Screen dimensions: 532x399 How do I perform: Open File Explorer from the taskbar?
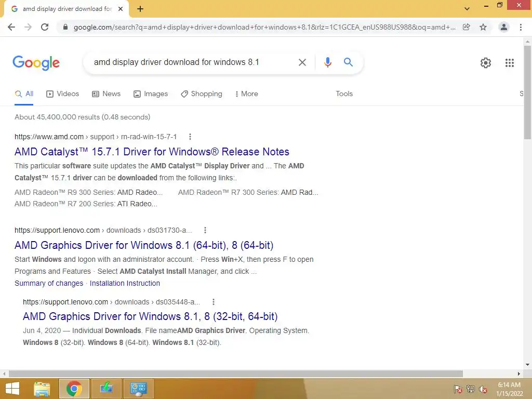pyautogui.click(x=42, y=389)
